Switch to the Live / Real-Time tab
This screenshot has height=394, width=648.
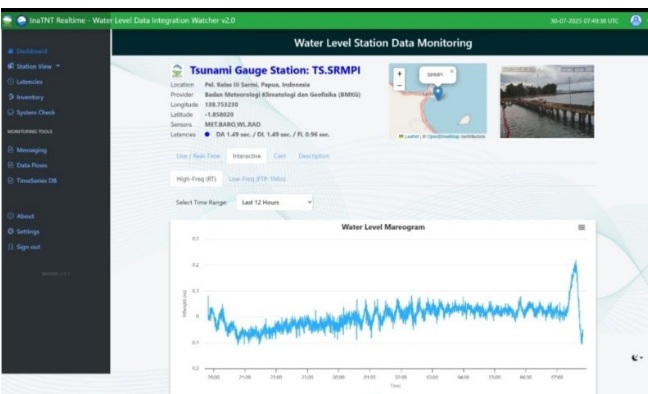tap(198, 156)
